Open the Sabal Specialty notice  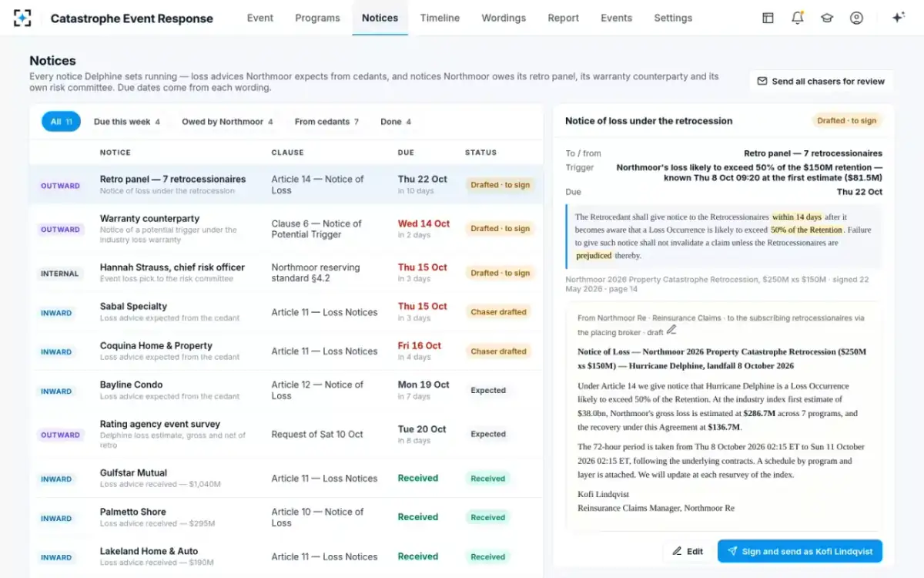(286, 312)
